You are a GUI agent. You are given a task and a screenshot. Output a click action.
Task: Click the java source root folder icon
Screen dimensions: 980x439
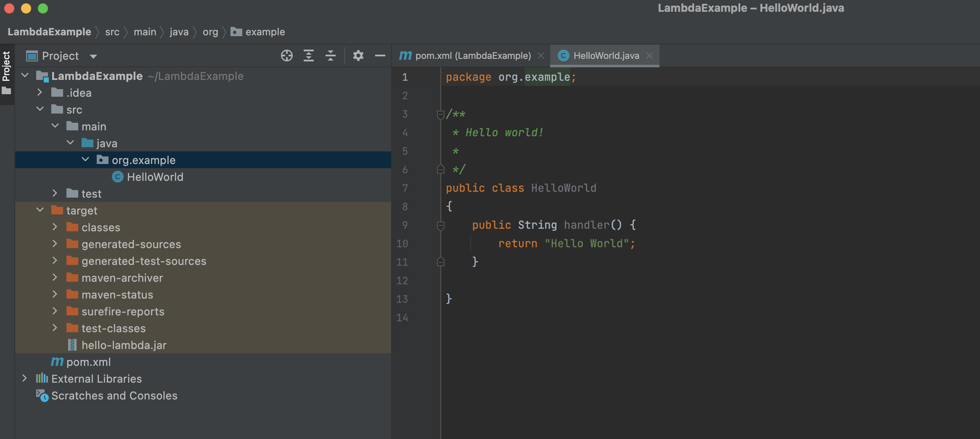[87, 143]
